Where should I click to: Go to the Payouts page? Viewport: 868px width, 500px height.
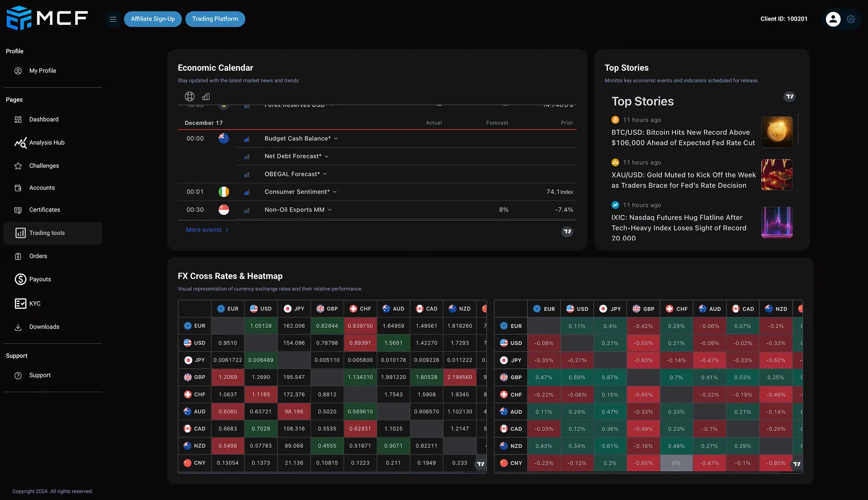pyautogui.click(x=40, y=279)
